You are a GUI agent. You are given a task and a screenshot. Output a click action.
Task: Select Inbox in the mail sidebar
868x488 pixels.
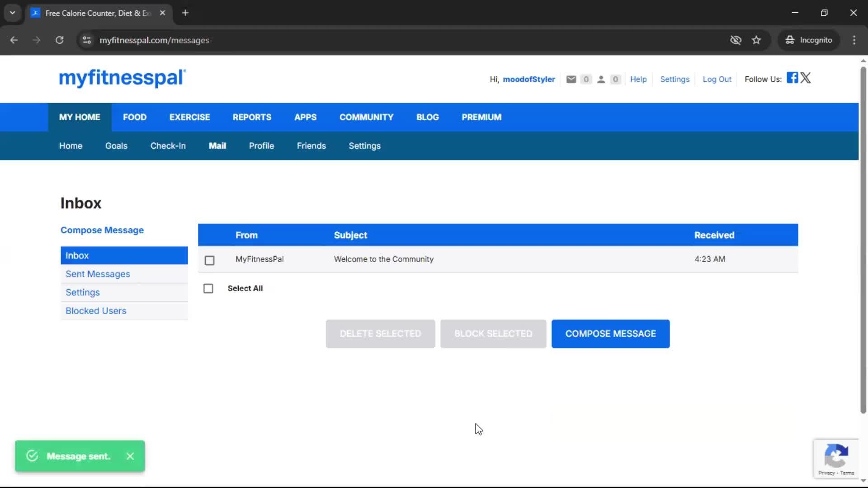pyautogui.click(x=124, y=256)
